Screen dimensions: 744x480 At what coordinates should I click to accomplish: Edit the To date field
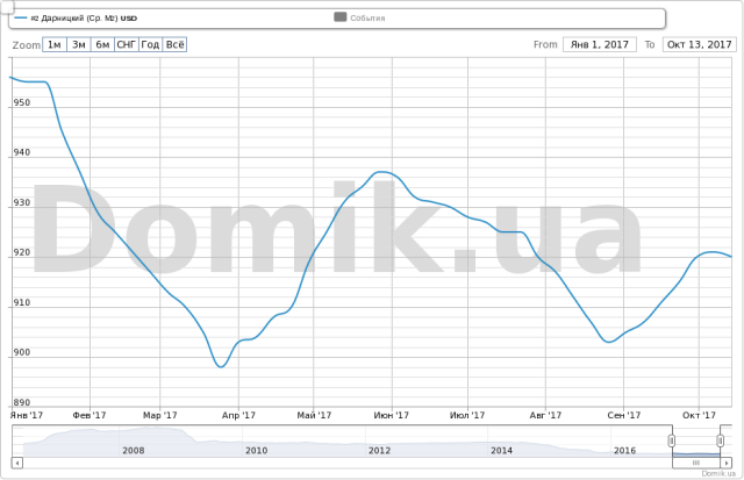(699, 45)
